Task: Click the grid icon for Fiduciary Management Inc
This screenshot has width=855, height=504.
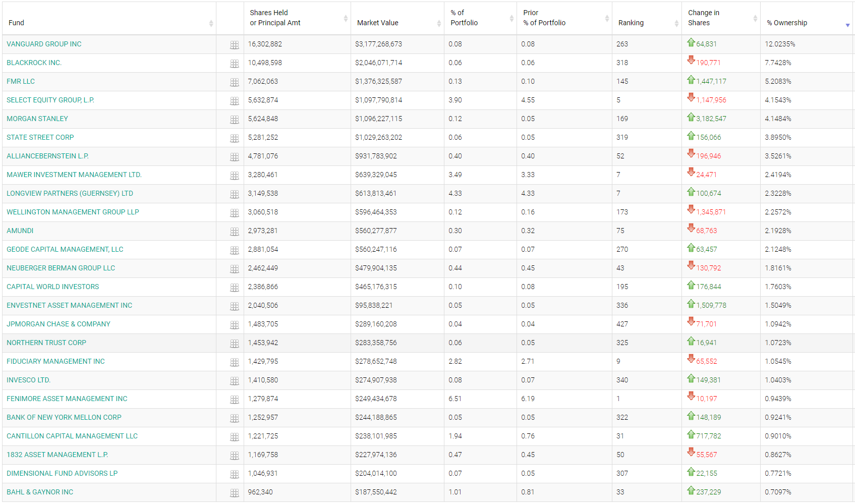Action: [x=235, y=362]
